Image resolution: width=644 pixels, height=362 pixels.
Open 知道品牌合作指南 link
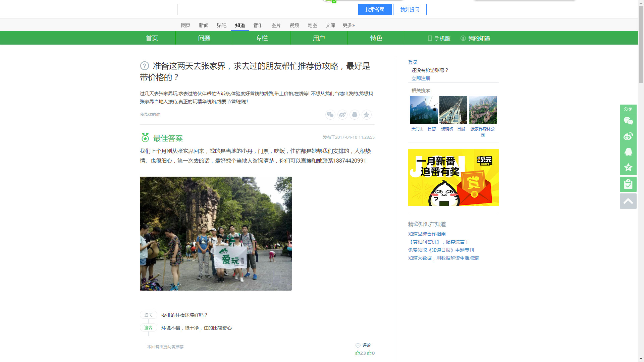427,234
